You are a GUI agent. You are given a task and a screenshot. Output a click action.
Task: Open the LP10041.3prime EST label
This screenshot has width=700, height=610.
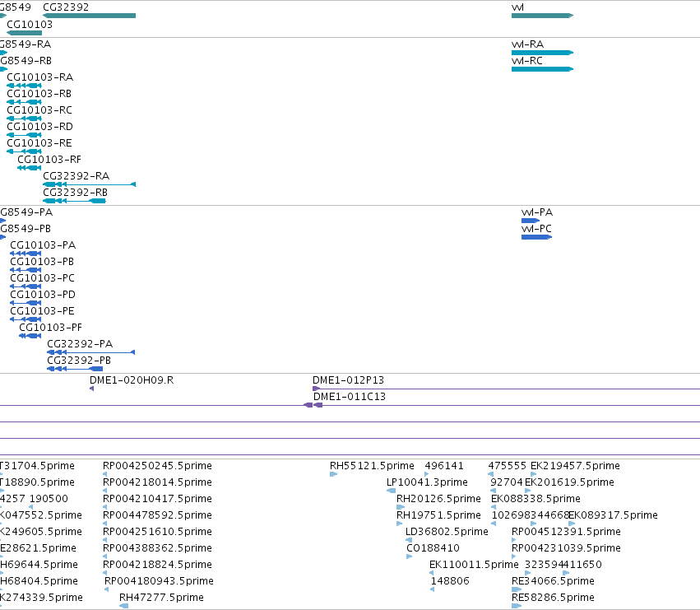pyautogui.click(x=427, y=482)
